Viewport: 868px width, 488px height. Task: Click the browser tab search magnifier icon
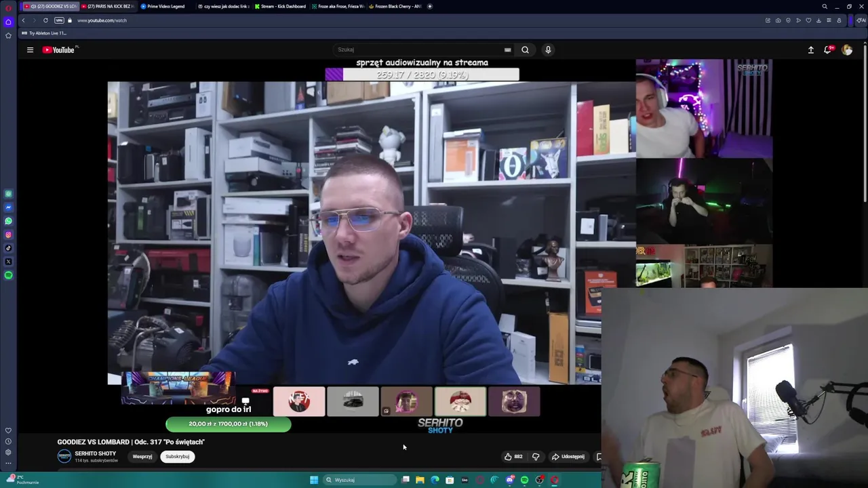pos(825,7)
